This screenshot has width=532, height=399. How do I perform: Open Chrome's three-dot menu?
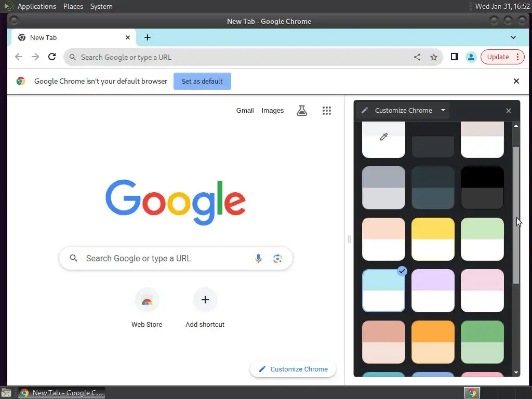[x=518, y=57]
